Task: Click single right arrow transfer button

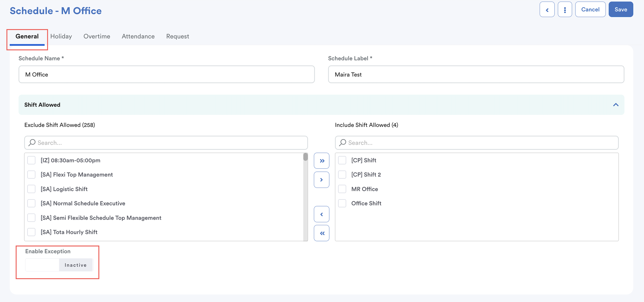Action: click(x=321, y=180)
